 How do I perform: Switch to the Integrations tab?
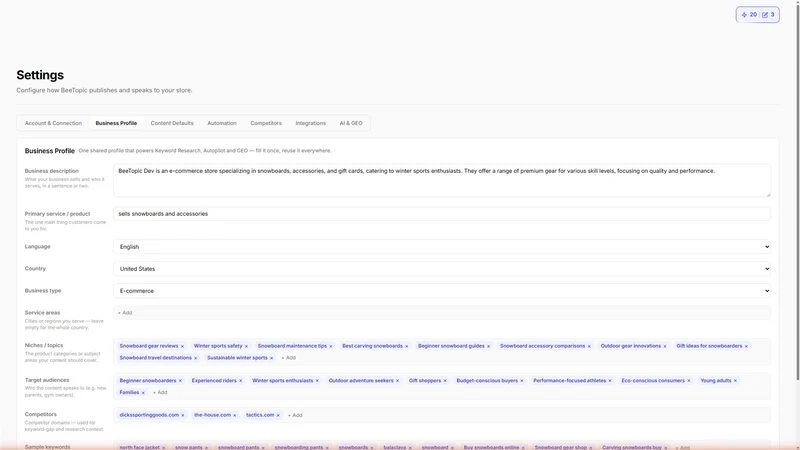pyautogui.click(x=311, y=123)
